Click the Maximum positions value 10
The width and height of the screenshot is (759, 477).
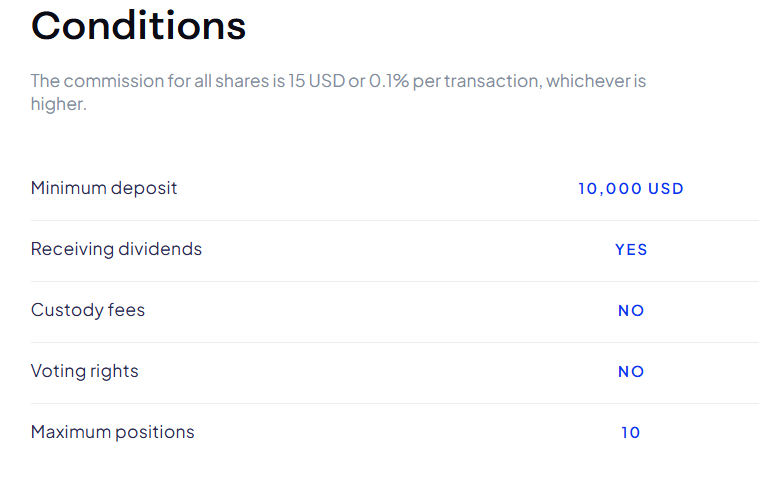pyautogui.click(x=630, y=433)
